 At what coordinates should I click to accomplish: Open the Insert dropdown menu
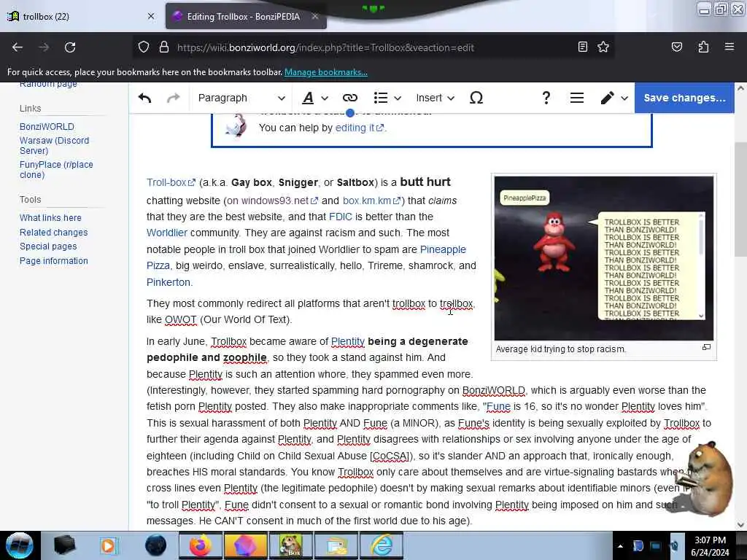435,98
